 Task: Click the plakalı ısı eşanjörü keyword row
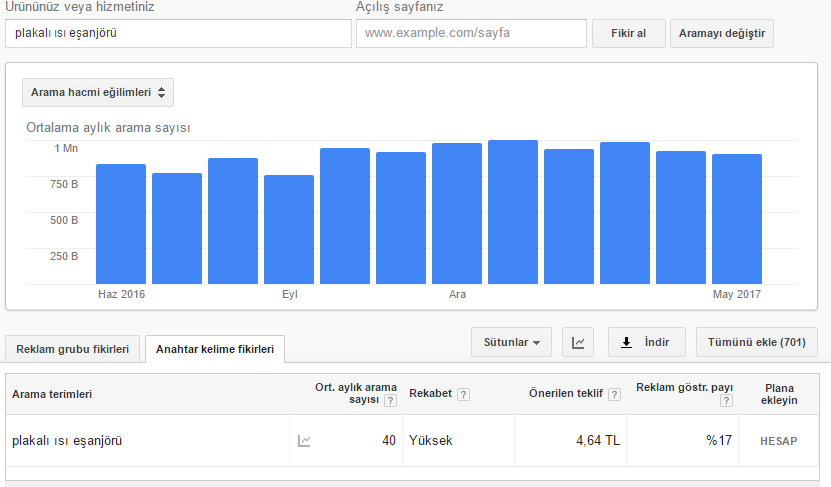tap(412, 440)
